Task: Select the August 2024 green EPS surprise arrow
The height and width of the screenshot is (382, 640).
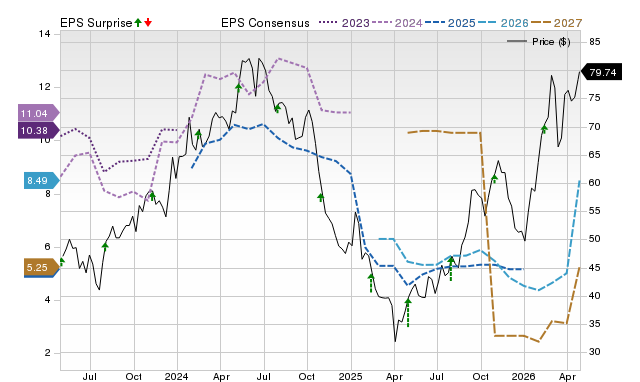Action: click(278, 109)
